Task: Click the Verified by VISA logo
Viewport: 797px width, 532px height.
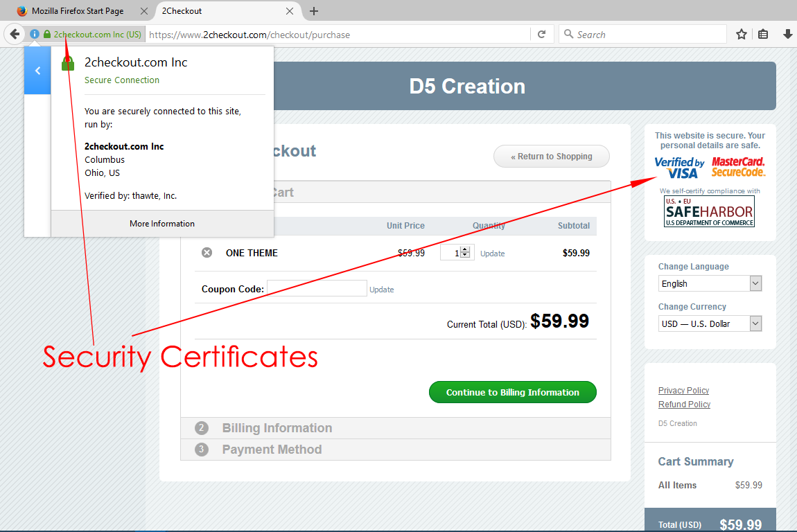Action: pos(680,168)
